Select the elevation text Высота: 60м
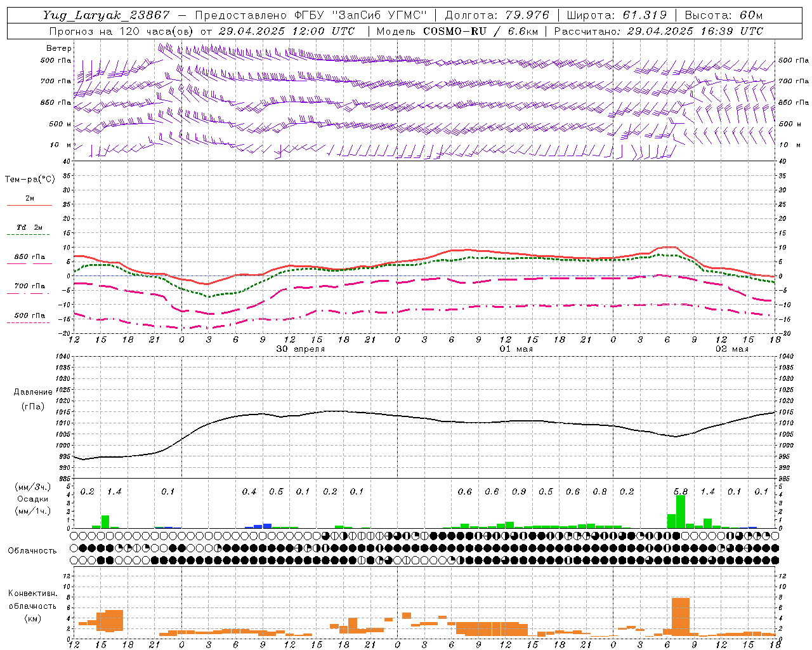Viewport: 812px width, 650px height. coord(724,15)
